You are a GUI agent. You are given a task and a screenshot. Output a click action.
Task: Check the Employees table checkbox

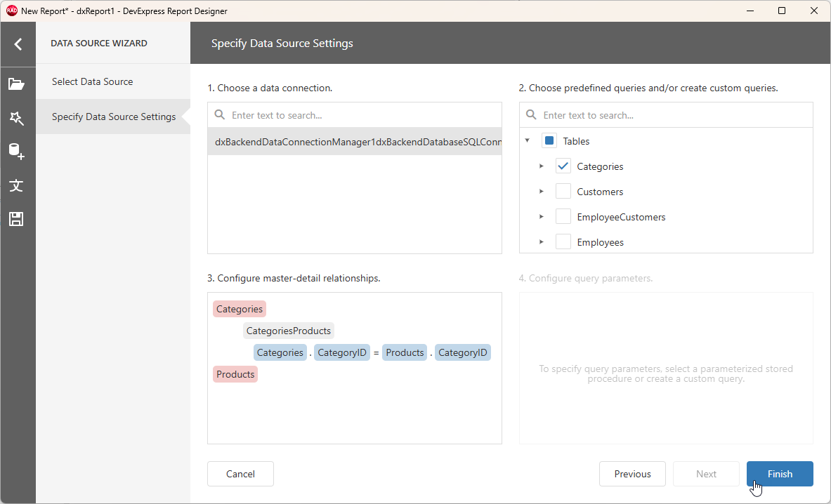(563, 242)
